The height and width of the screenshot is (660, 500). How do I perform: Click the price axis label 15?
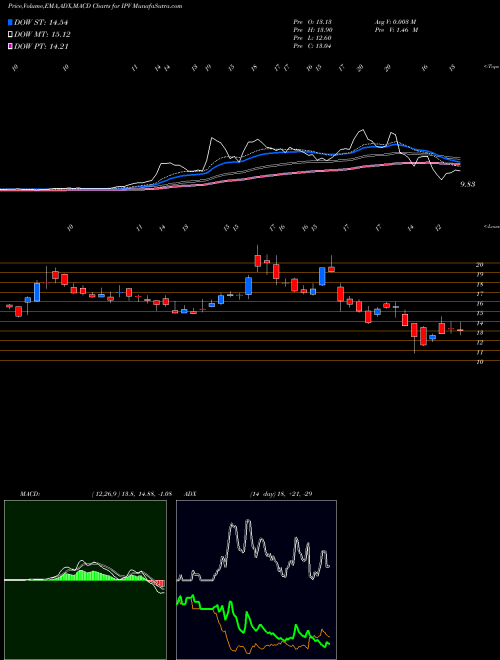pos(479,313)
